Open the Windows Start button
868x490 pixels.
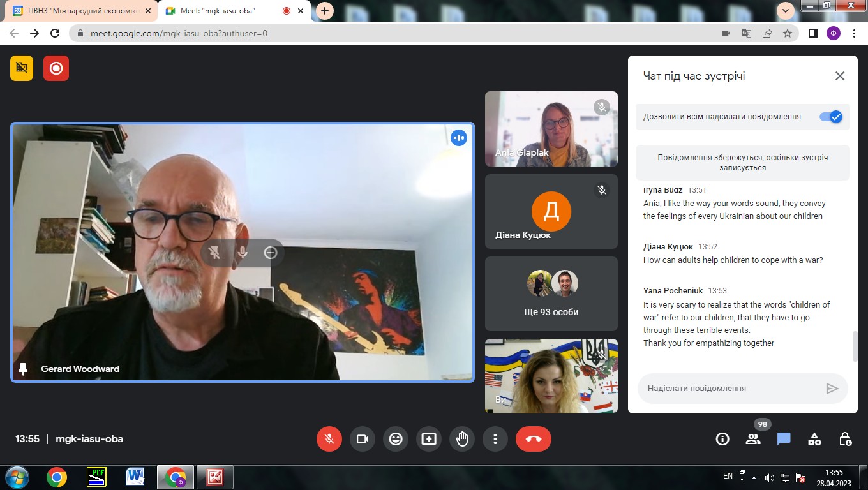coord(17,477)
